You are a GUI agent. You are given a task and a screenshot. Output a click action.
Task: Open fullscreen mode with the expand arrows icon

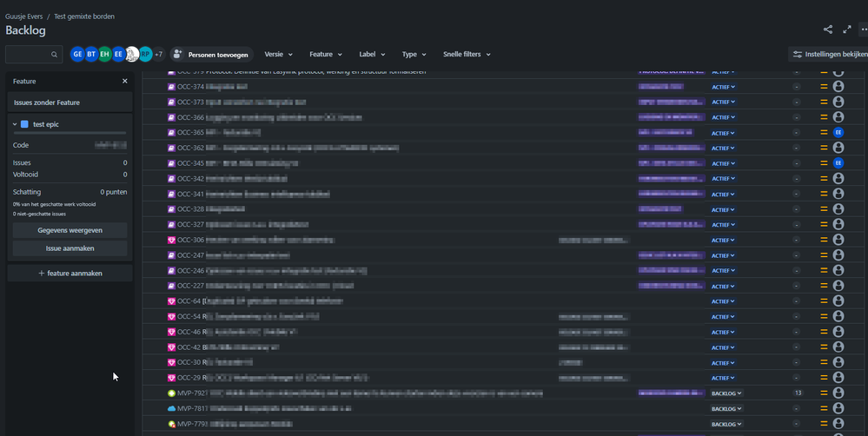[847, 30]
